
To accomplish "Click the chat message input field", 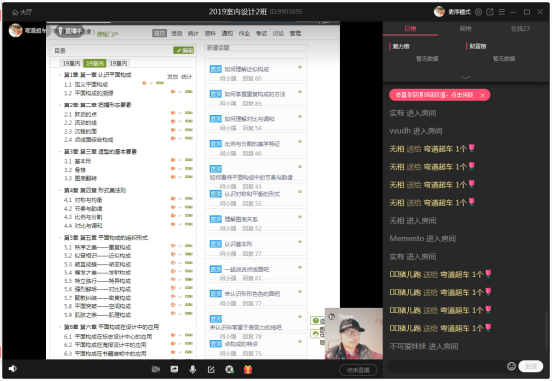I will coord(446,366).
